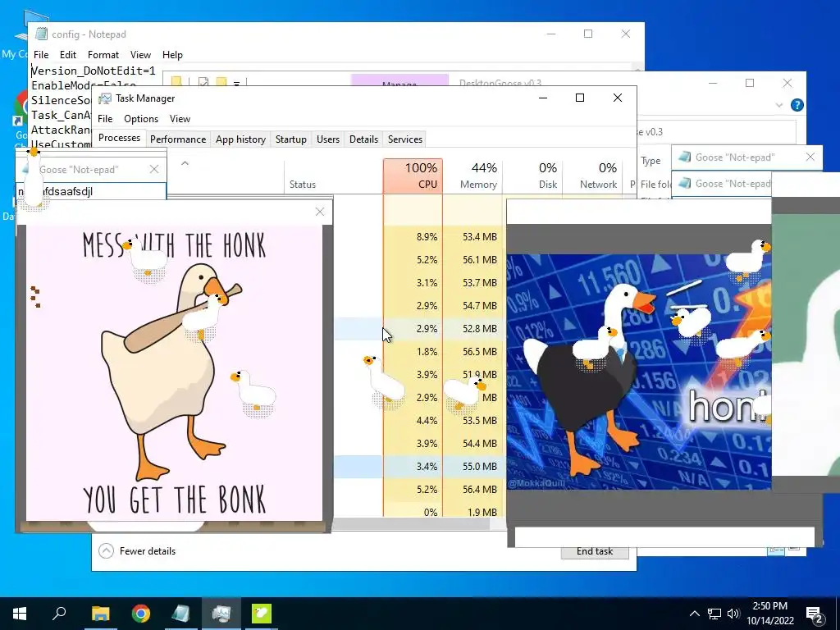
Task: Open Notepad's View menu
Action: click(140, 55)
